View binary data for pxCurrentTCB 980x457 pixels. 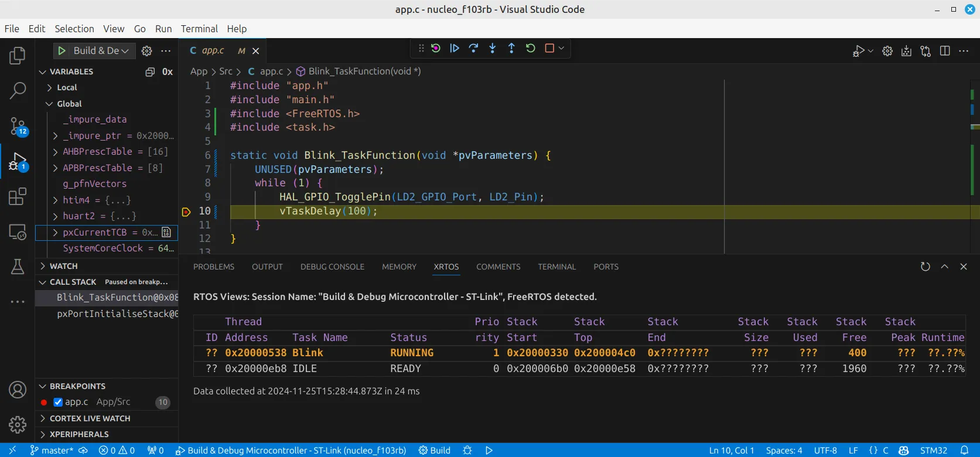coord(166,233)
